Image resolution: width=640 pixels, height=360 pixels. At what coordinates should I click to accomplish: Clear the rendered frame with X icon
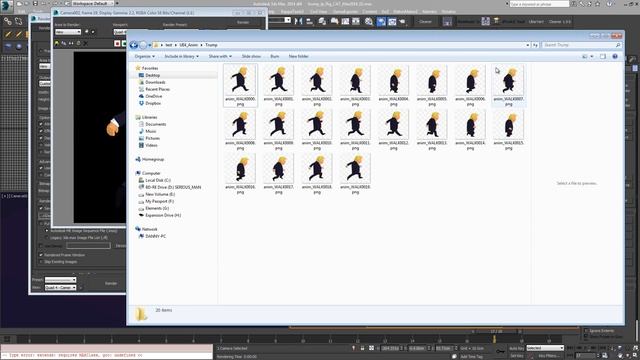point(85,43)
